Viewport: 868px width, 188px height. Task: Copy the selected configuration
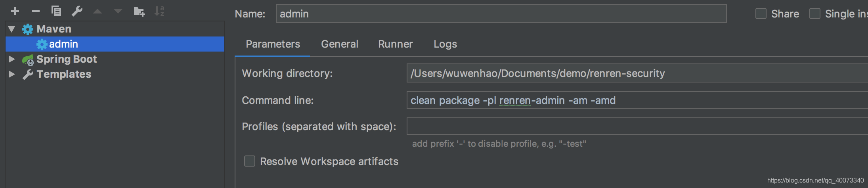click(x=56, y=11)
